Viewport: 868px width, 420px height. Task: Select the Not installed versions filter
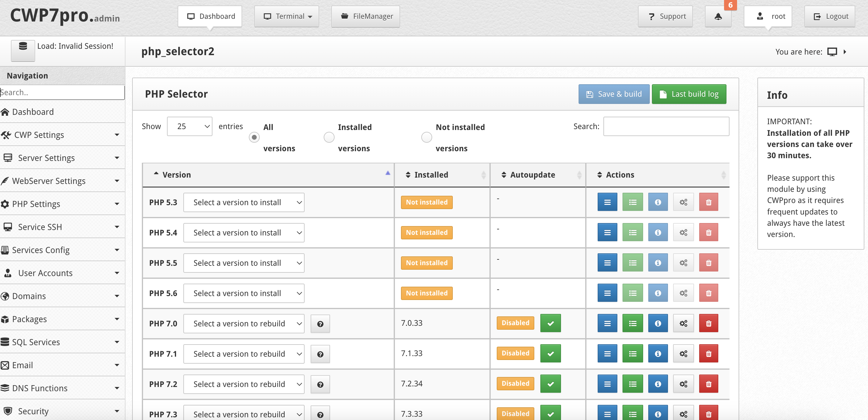click(427, 137)
